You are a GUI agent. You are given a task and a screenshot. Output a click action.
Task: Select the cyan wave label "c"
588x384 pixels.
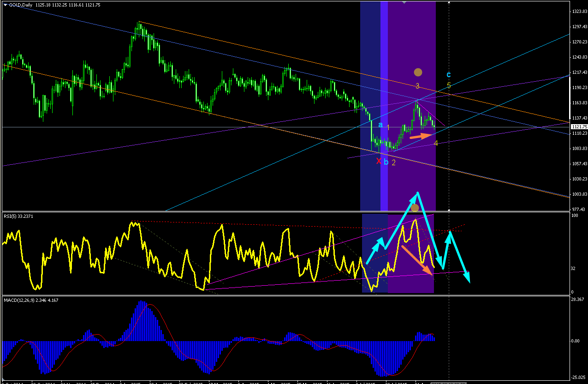point(449,75)
